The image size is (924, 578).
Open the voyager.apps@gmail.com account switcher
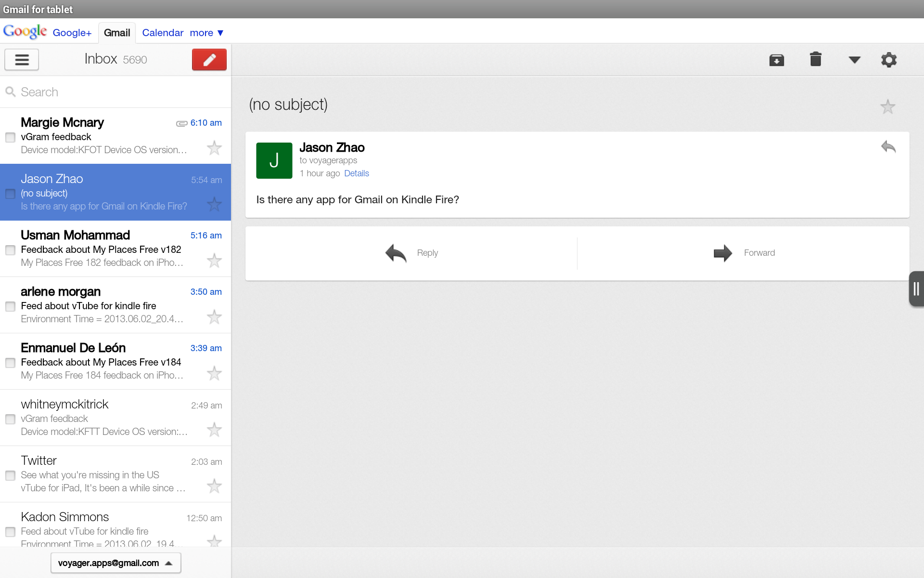(x=115, y=563)
